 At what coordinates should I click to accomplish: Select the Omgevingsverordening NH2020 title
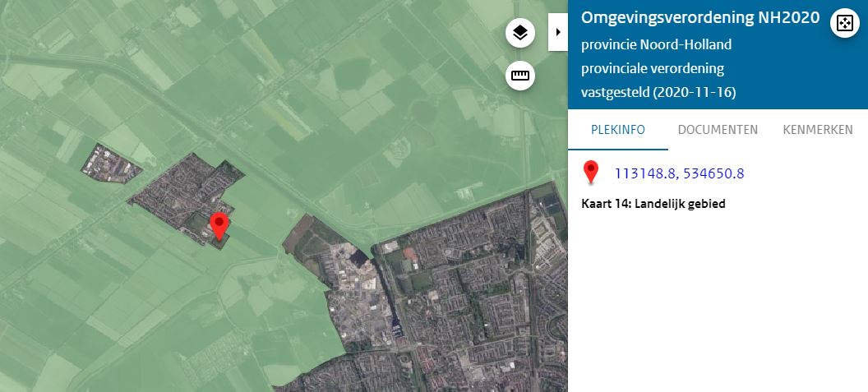(700, 18)
